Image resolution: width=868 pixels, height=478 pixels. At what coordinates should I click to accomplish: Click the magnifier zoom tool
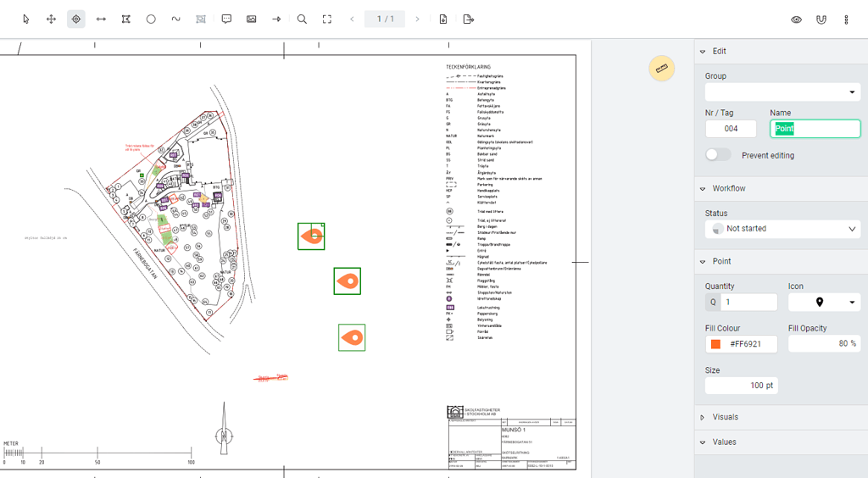tap(302, 19)
